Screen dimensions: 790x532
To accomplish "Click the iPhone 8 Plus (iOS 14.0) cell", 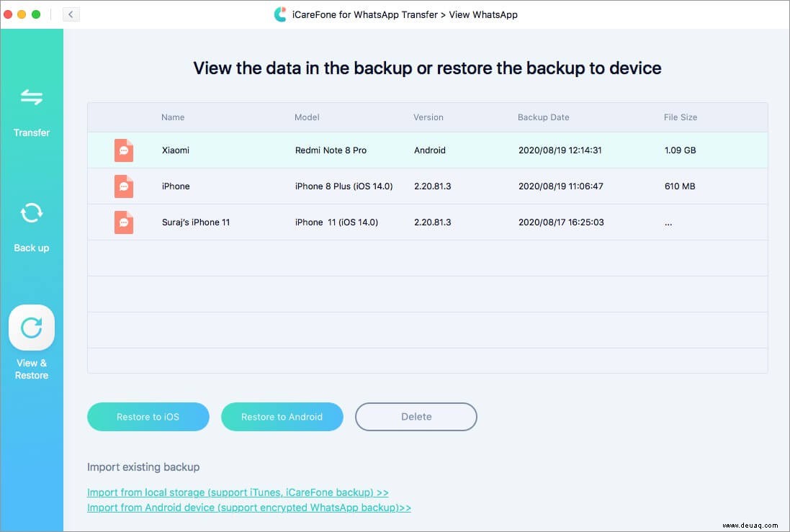I will tap(344, 186).
